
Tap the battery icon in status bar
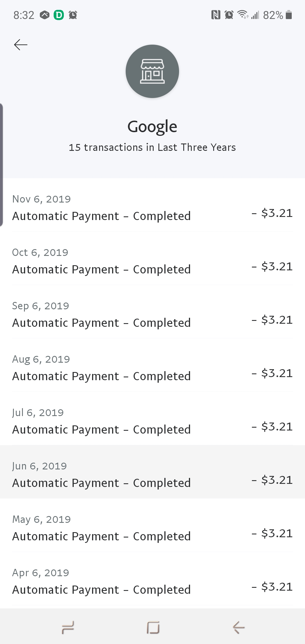point(289,15)
